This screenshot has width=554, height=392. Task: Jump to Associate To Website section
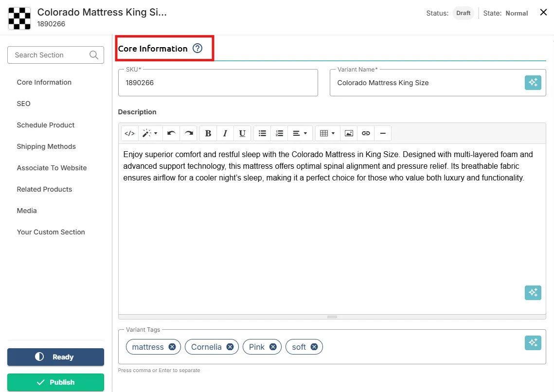point(52,168)
